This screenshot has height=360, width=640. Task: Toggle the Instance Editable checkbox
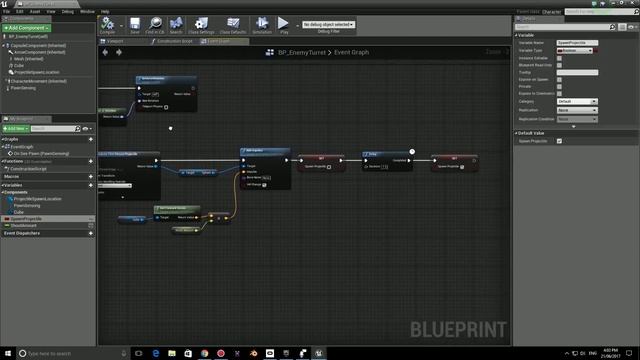(x=559, y=58)
